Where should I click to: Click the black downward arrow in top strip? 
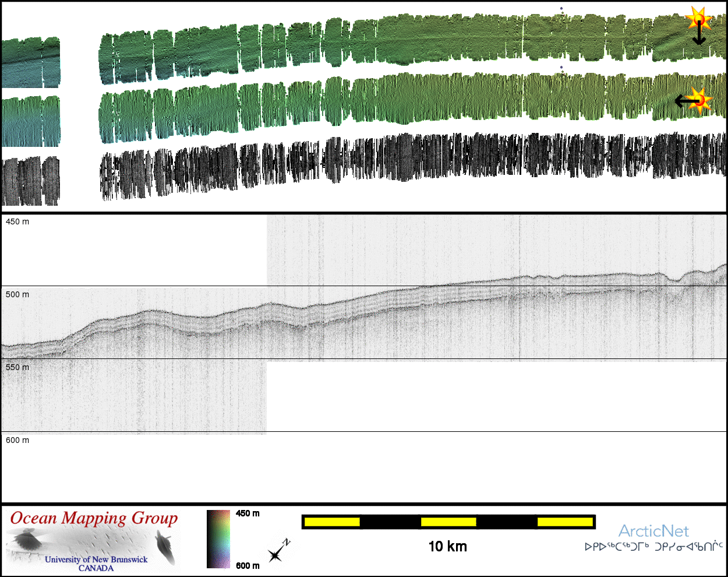coord(699,36)
